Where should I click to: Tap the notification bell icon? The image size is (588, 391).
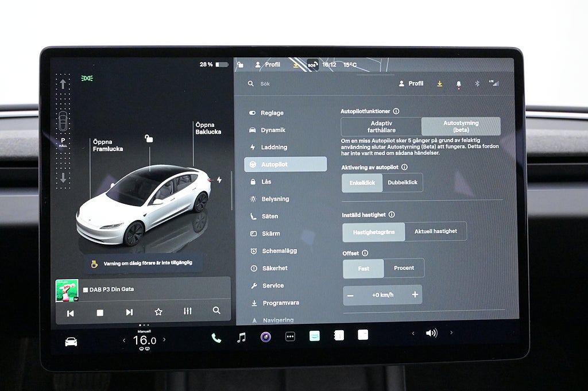458,84
